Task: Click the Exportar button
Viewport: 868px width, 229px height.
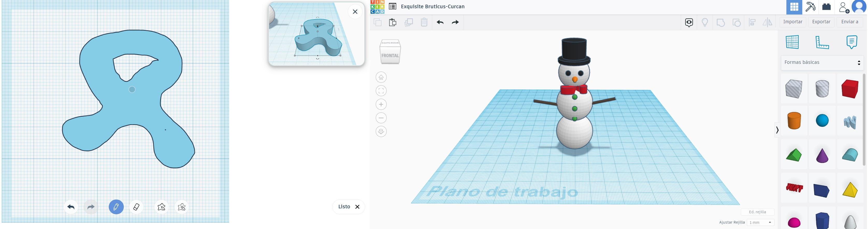Action: pos(821,22)
